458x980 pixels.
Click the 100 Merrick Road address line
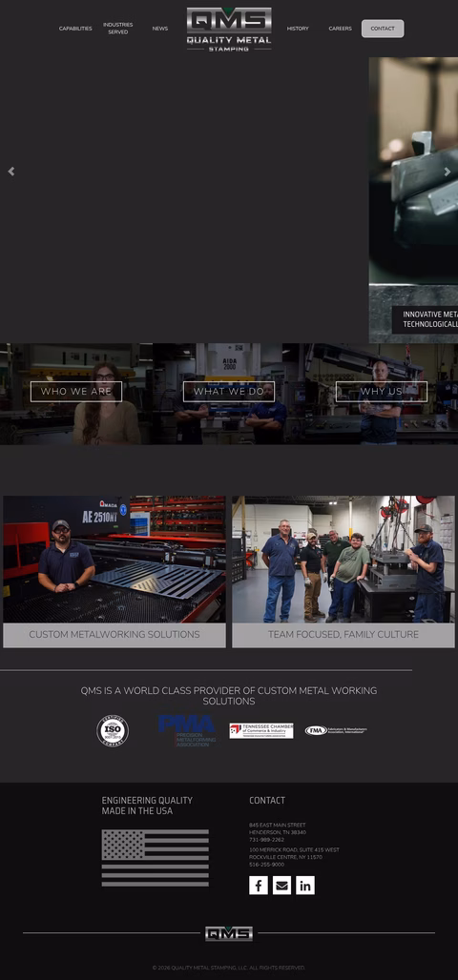point(294,850)
